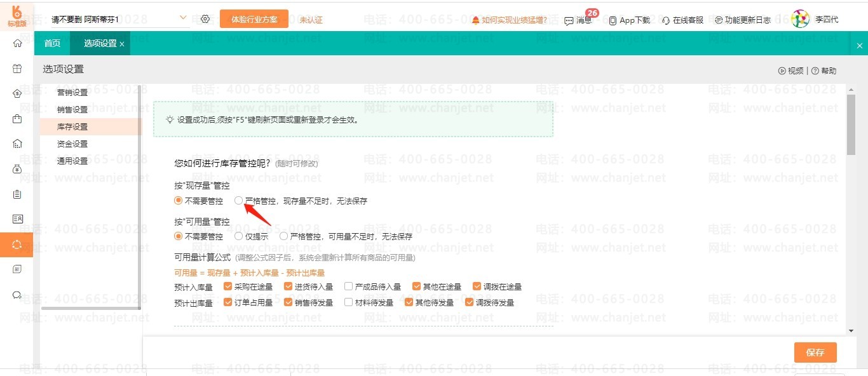Select strict control radio for current stock

[239, 201]
